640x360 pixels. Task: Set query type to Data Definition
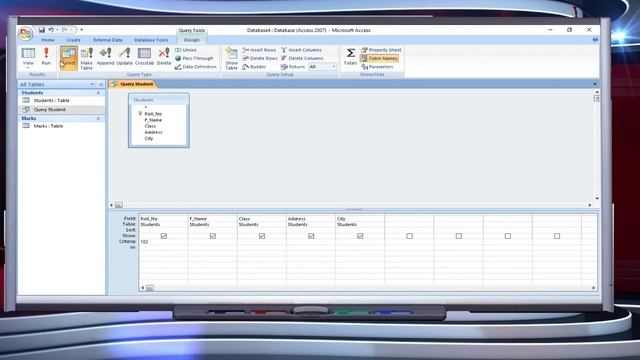[196, 67]
